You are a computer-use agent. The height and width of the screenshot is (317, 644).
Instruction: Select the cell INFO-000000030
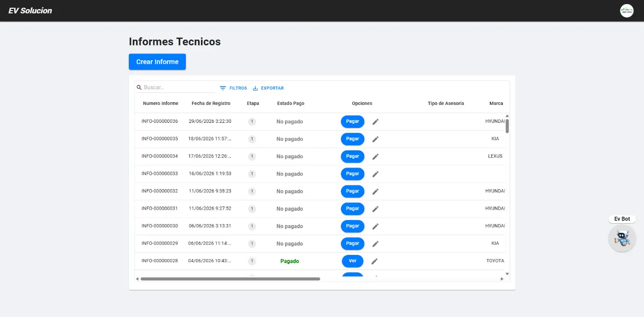pyautogui.click(x=160, y=226)
